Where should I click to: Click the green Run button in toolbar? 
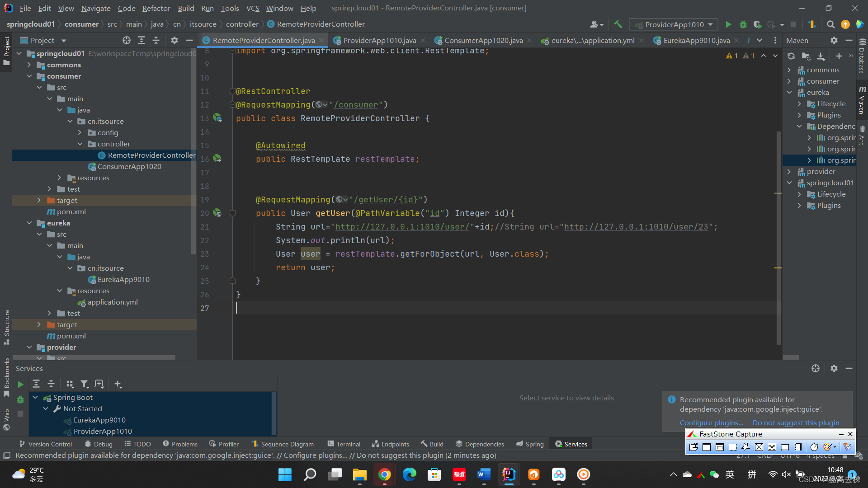pos(728,24)
